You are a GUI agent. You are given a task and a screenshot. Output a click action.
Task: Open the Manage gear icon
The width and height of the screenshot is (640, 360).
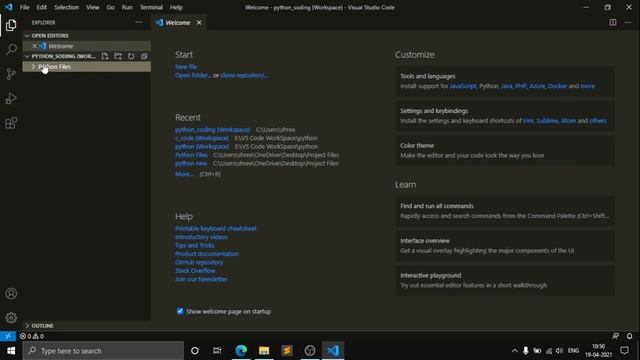11,318
